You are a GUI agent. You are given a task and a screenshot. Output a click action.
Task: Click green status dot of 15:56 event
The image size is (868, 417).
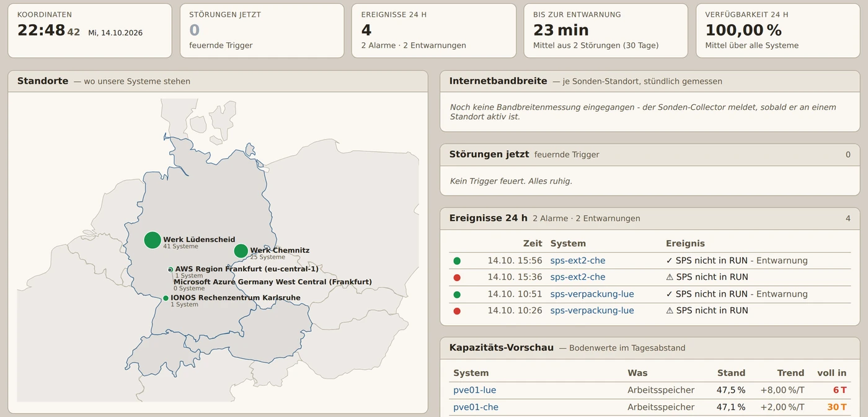tap(457, 261)
